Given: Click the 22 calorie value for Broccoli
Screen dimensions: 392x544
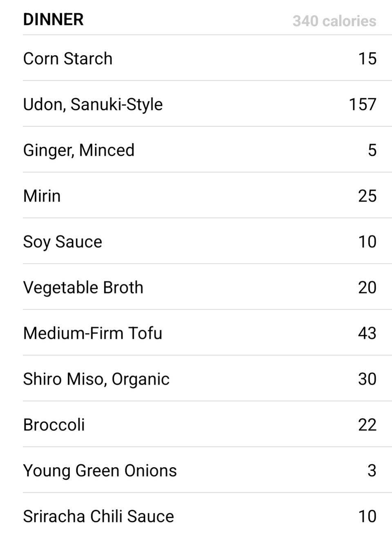Looking at the screenshot, I should (367, 425).
